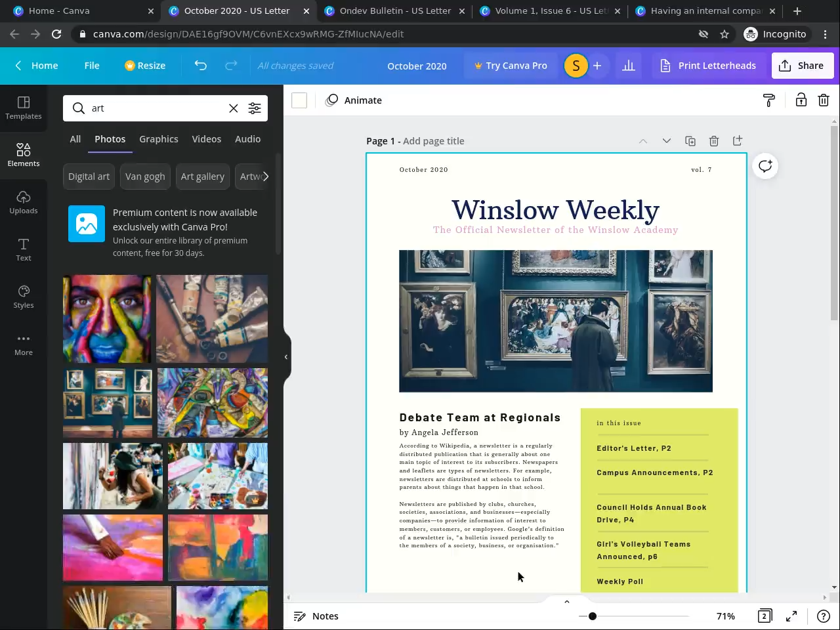Switch to the Ondev Bulletin browser tab
Viewport: 840px width, 630px height.
pyautogui.click(x=394, y=11)
